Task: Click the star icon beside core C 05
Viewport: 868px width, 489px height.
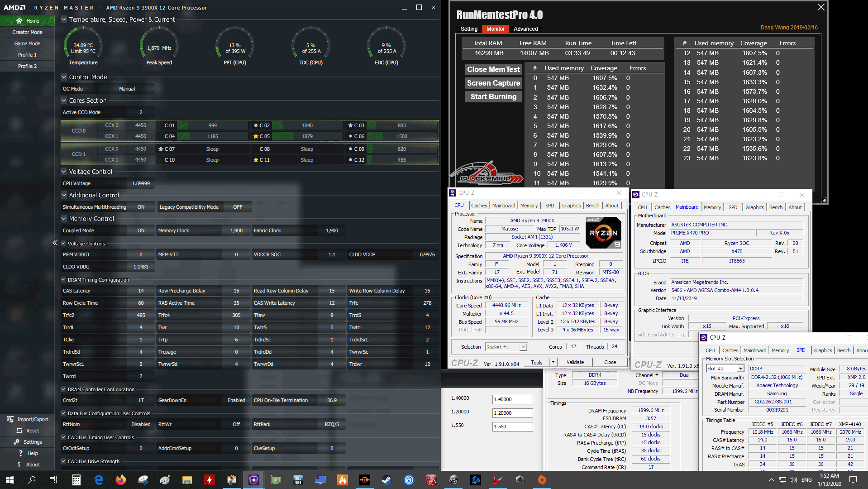Action: (x=256, y=136)
